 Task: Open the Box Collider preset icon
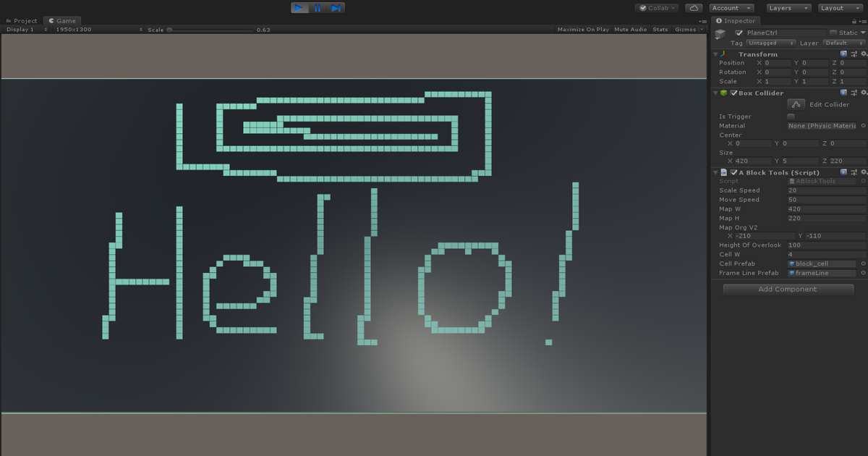pos(854,93)
